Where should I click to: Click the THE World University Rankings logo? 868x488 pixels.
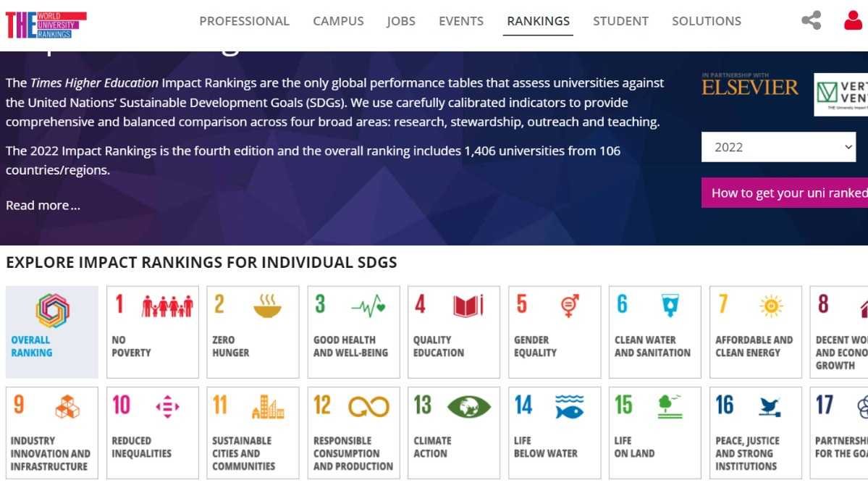click(x=46, y=25)
